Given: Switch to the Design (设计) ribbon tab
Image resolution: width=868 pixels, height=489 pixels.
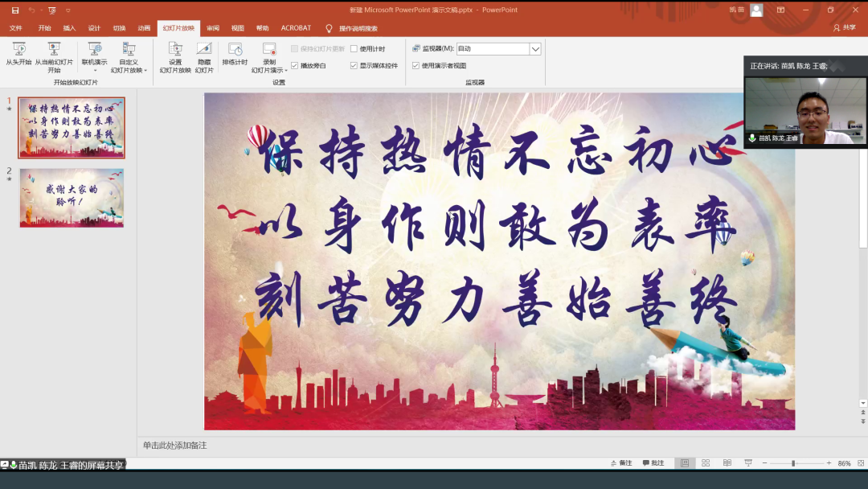Looking at the screenshot, I should pos(94,28).
